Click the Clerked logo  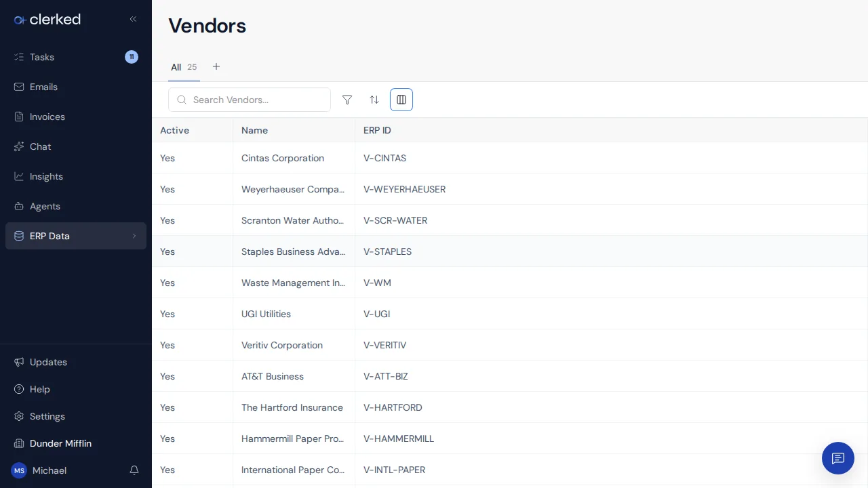pyautogui.click(x=47, y=20)
